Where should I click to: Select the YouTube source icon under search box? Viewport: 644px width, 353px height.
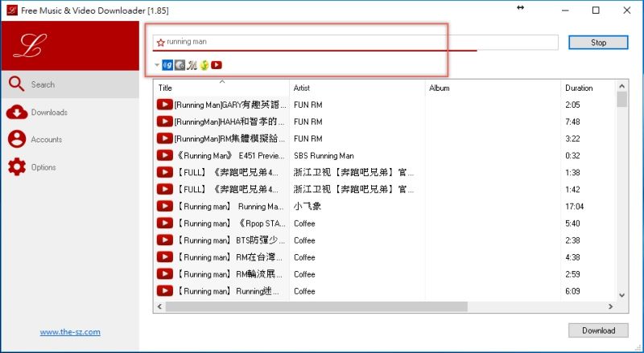coord(217,65)
